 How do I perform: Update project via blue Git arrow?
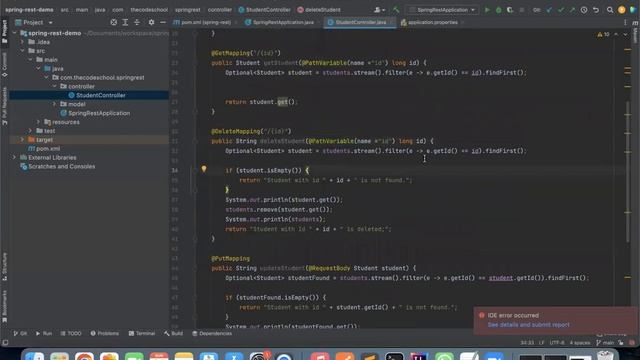click(x=549, y=10)
